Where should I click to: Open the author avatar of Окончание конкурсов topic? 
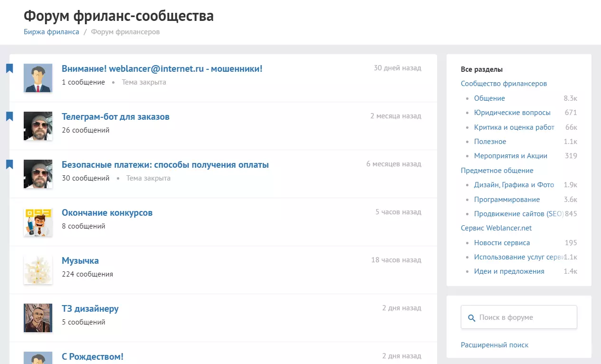(38, 222)
